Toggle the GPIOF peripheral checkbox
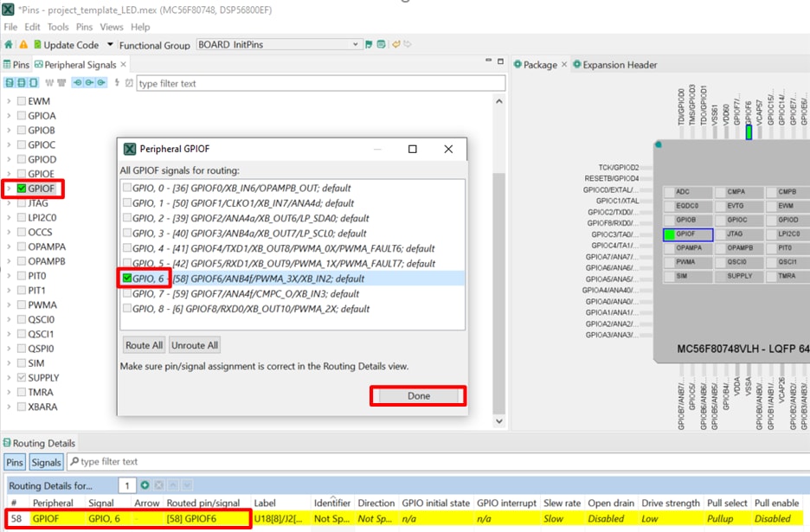The height and width of the screenshot is (532, 810). pyautogui.click(x=22, y=188)
